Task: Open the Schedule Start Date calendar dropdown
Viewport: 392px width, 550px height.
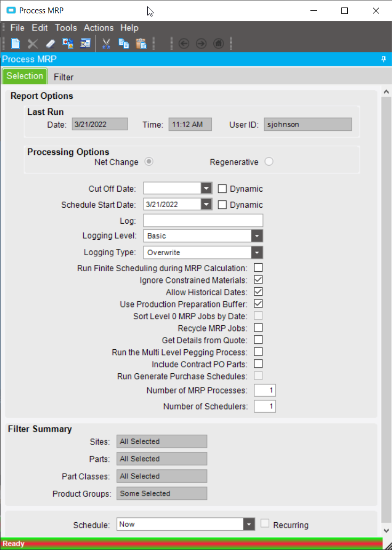Action: click(206, 204)
